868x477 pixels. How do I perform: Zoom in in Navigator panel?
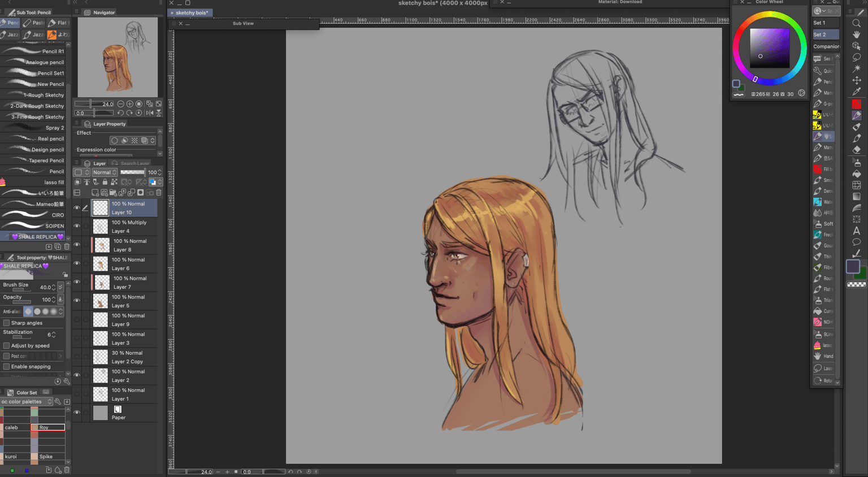coord(129,104)
